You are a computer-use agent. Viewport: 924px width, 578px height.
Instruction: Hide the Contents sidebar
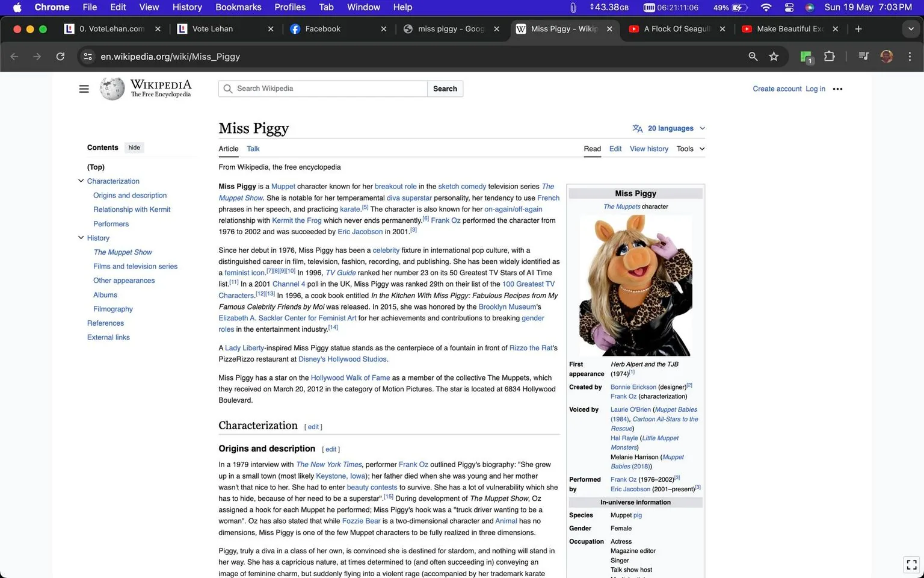[x=134, y=147]
